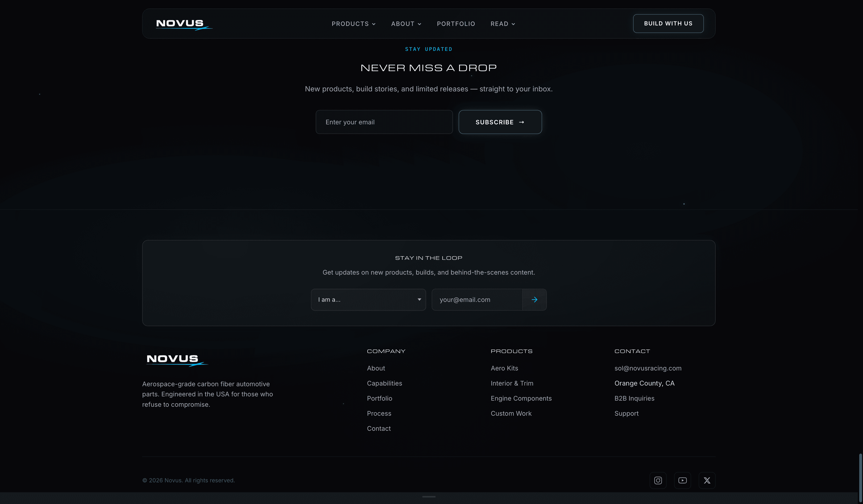Open the Instagram social icon
This screenshot has width=863, height=504.
click(x=658, y=480)
